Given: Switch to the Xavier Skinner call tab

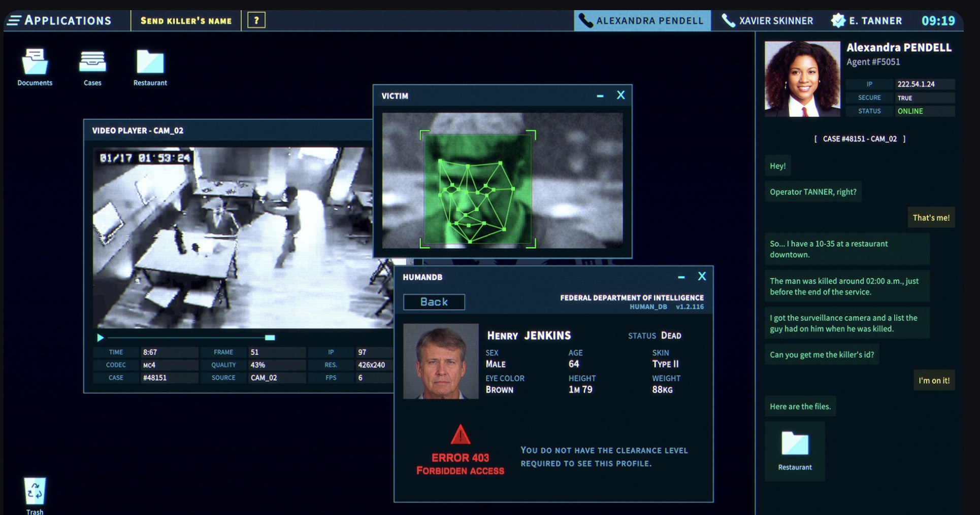Looking at the screenshot, I should (776, 20).
